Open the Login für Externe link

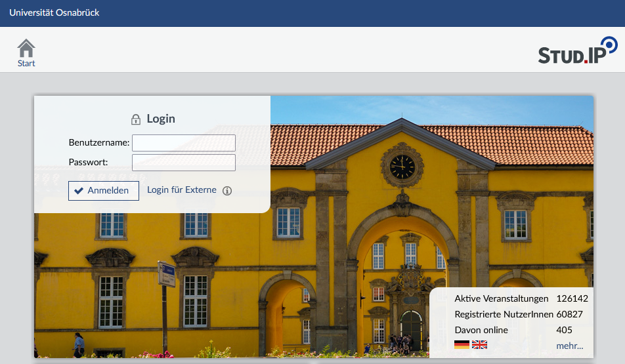click(x=182, y=190)
